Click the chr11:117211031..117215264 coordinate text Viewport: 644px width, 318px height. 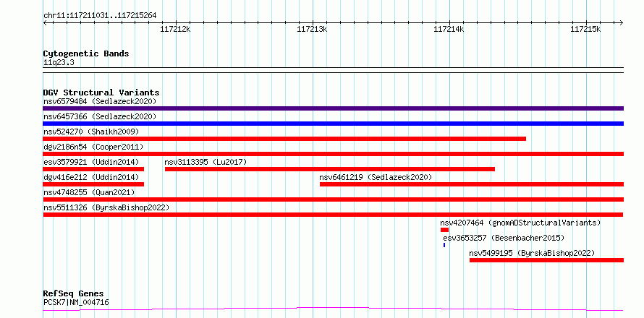(100, 16)
